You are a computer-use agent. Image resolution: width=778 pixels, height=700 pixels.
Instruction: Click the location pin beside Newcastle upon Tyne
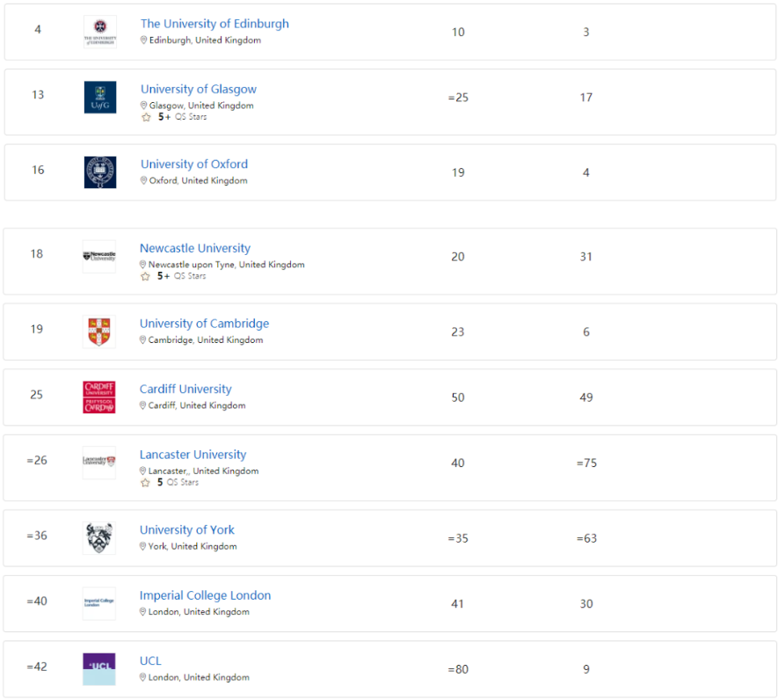pos(142,265)
